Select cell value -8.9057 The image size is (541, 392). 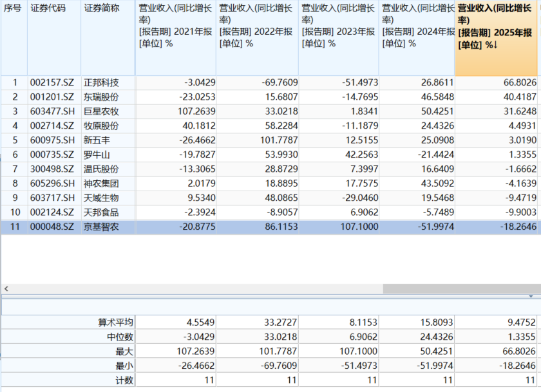click(282, 212)
